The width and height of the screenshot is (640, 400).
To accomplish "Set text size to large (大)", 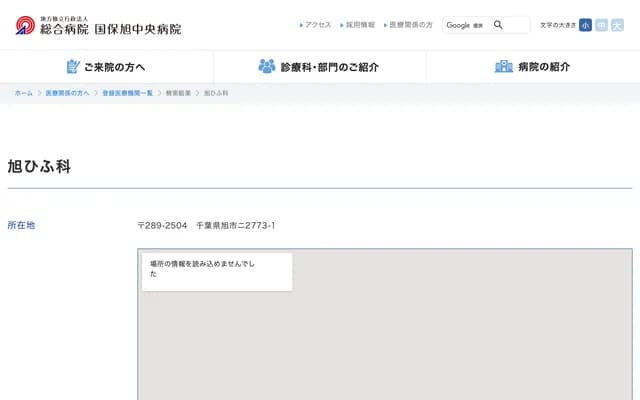I will coord(617,25).
